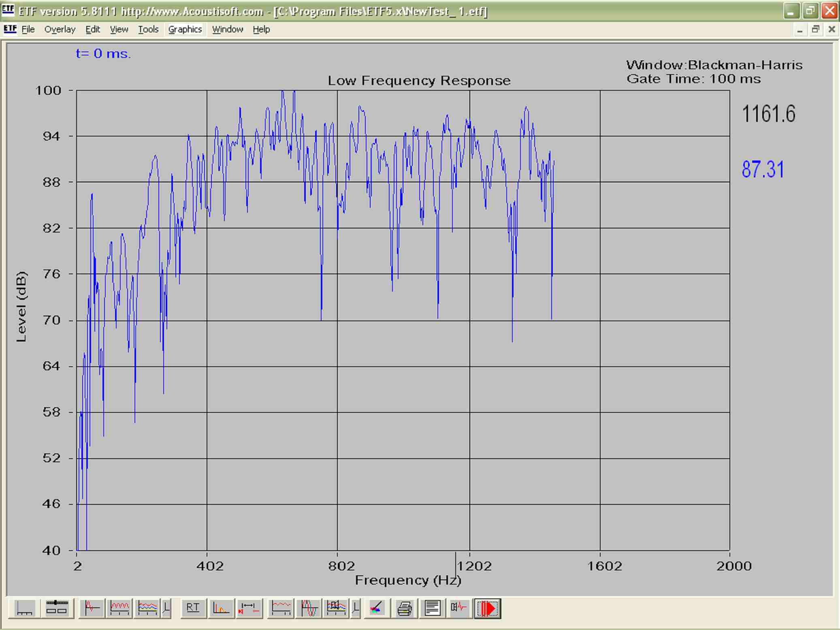Open the Overlay menu
840x630 pixels.
60,30
